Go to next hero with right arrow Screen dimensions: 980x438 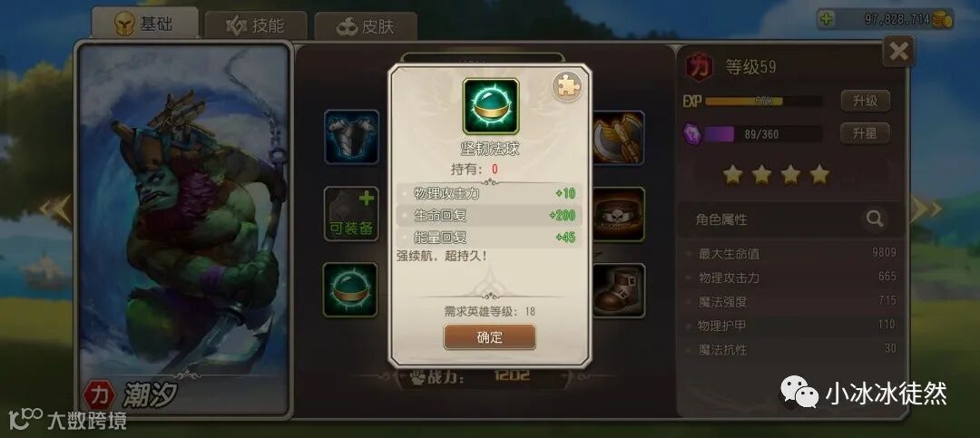coord(925,209)
